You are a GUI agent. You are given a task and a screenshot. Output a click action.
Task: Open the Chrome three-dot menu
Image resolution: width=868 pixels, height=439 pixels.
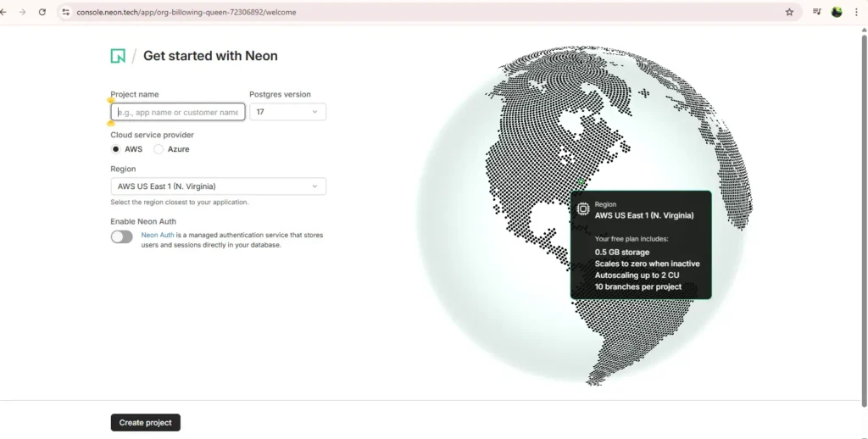click(856, 12)
